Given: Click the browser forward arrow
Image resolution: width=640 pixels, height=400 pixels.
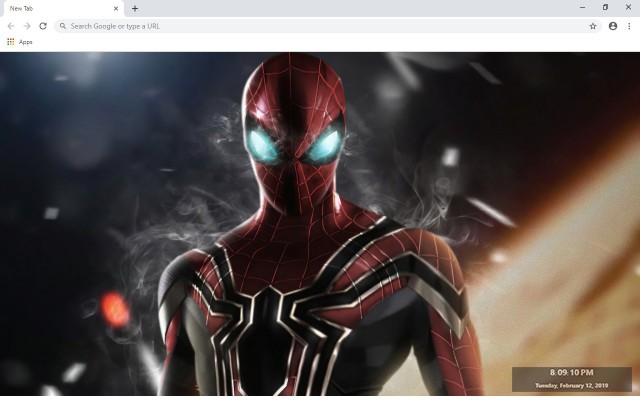Looking at the screenshot, I should pos(27,26).
